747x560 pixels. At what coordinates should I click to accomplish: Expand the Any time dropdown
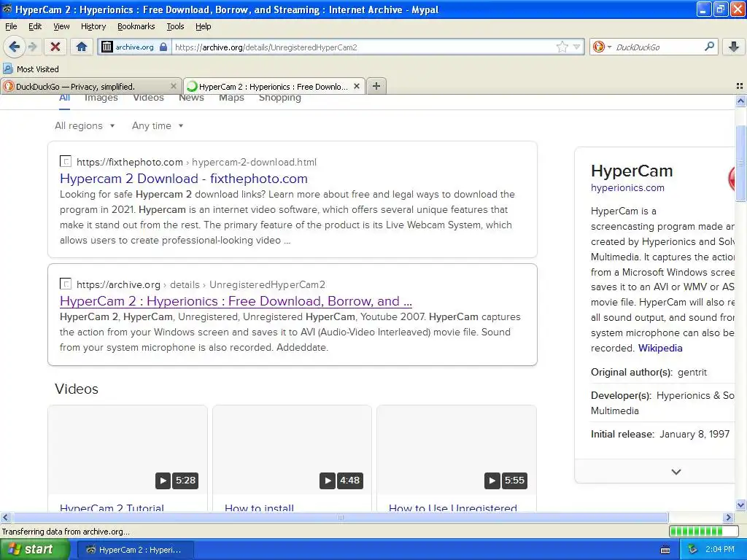pyautogui.click(x=158, y=125)
